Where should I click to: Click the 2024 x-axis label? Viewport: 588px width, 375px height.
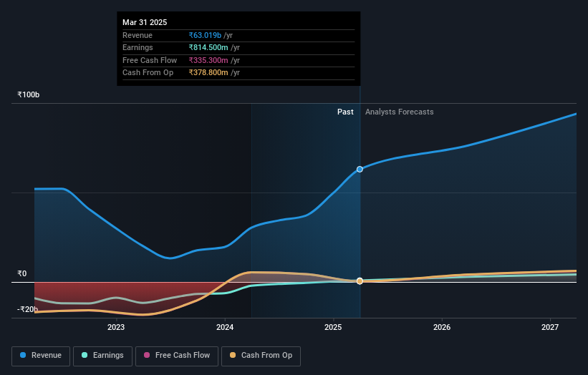click(225, 327)
